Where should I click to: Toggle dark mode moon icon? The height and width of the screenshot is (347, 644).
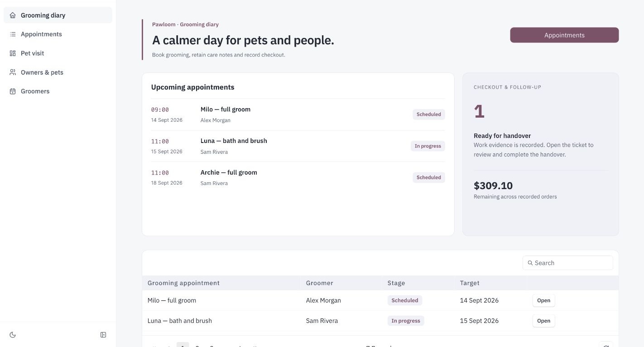pyautogui.click(x=13, y=335)
